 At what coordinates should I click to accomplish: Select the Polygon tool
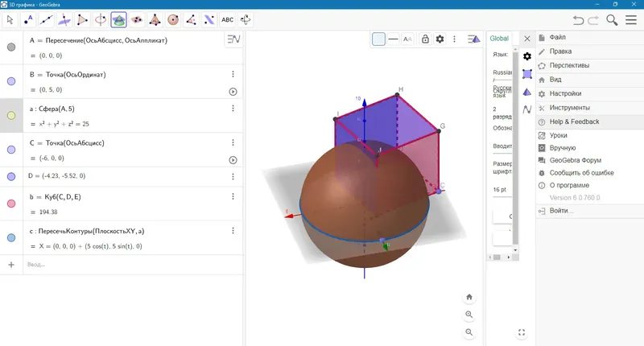pyautogui.click(x=82, y=19)
